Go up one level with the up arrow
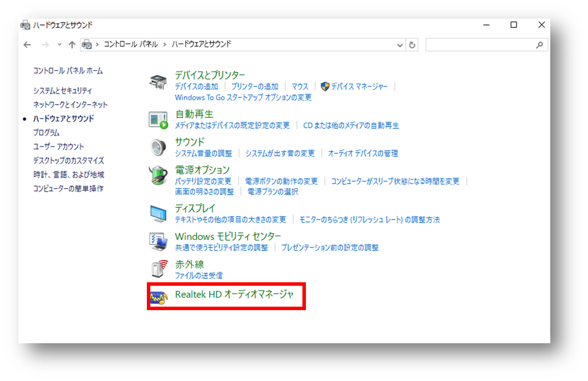 72,45
